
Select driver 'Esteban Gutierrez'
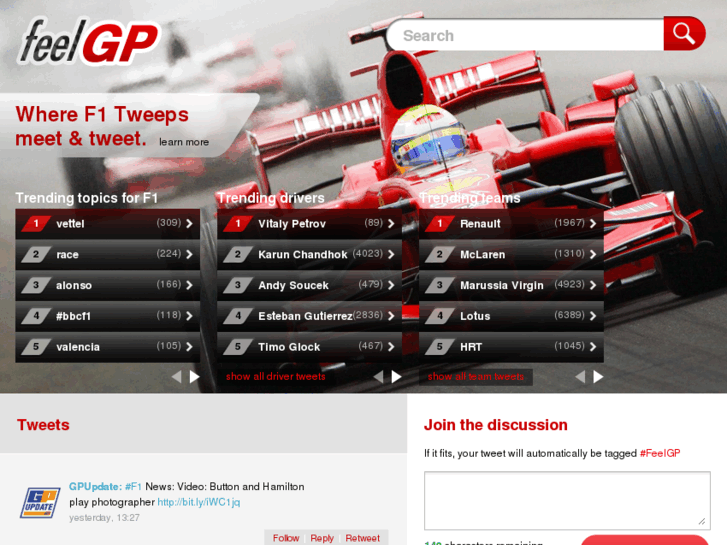pos(305,316)
